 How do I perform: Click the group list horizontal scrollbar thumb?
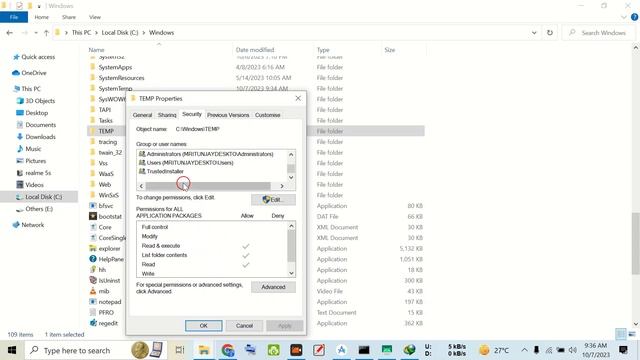click(x=208, y=186)
